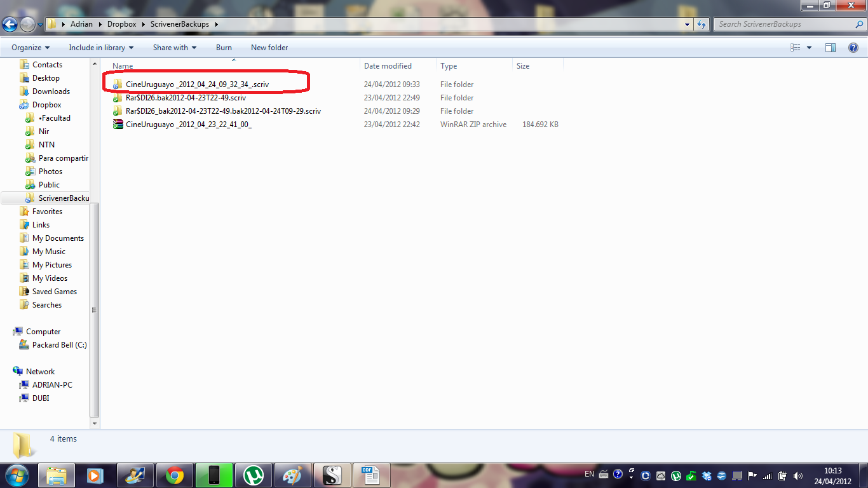Open the network signal tray icon
This screenshot has width=868, height=488.
tap(767, 475)
